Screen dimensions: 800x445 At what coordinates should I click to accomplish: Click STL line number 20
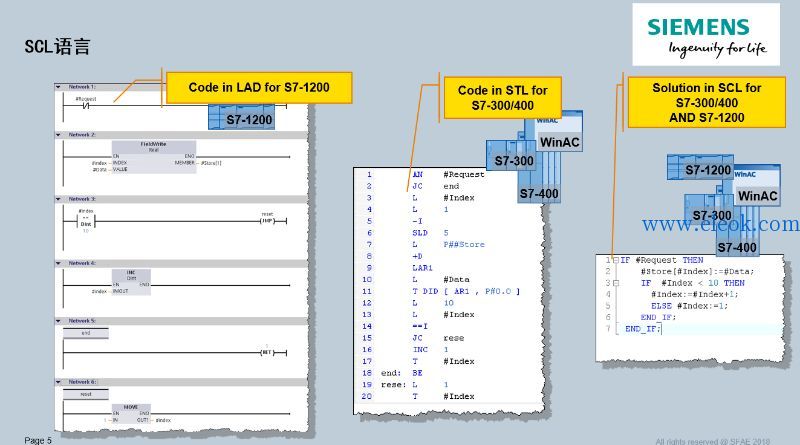[367, 397]
